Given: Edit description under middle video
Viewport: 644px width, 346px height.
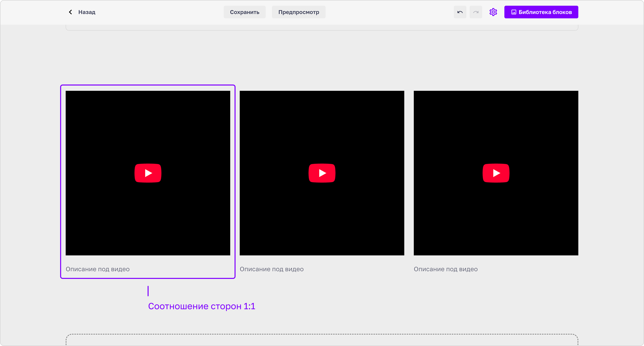Looking at the screenshot, I should point(272,269).
